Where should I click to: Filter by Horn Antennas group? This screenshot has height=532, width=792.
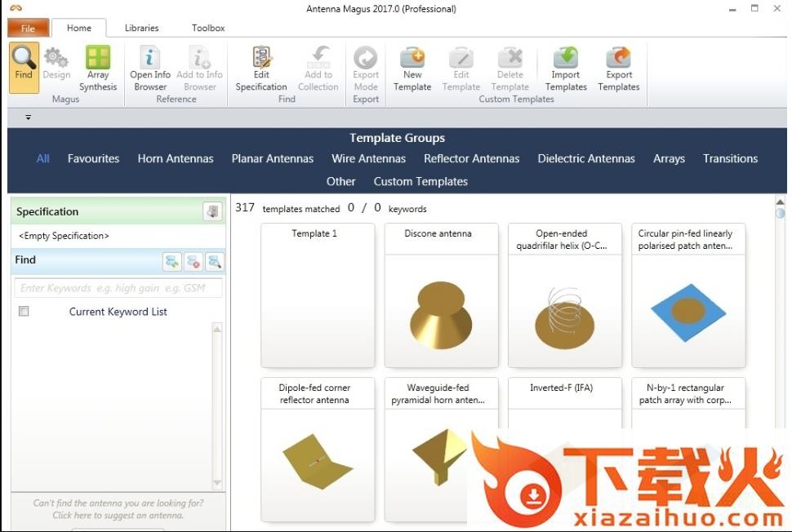pyautogui.click(x=176, y=158)
